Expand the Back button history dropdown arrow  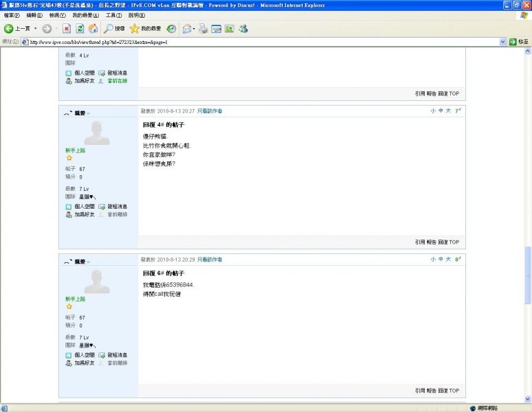tap(35, 28)
